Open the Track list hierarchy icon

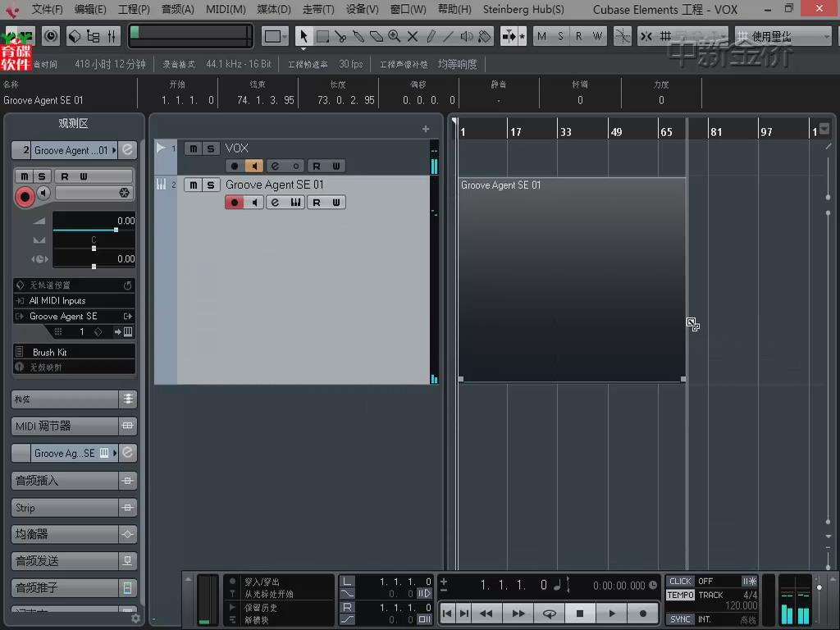point(94,36)
